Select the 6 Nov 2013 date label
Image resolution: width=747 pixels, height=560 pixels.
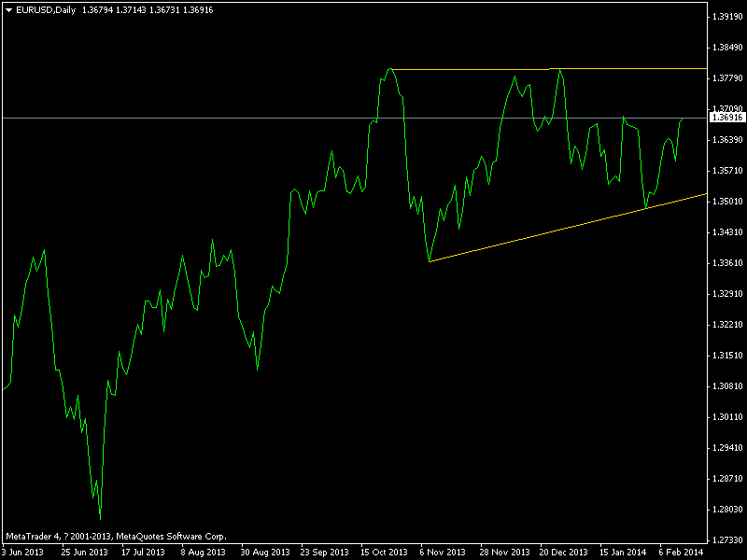pos(443,553)
